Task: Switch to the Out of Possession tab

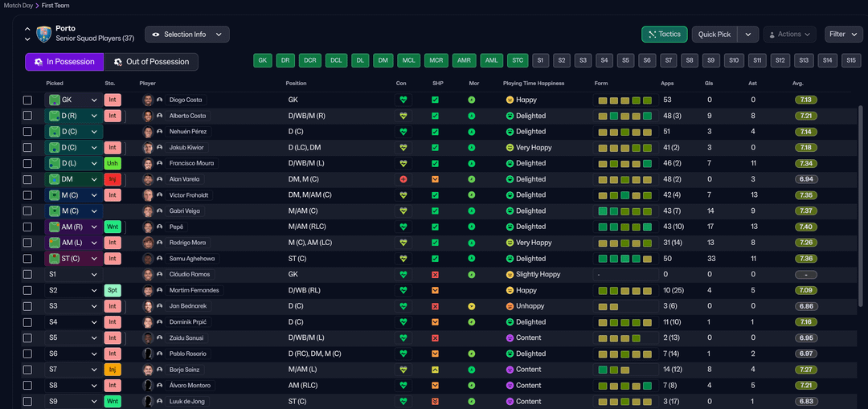Action: point(152,62)
